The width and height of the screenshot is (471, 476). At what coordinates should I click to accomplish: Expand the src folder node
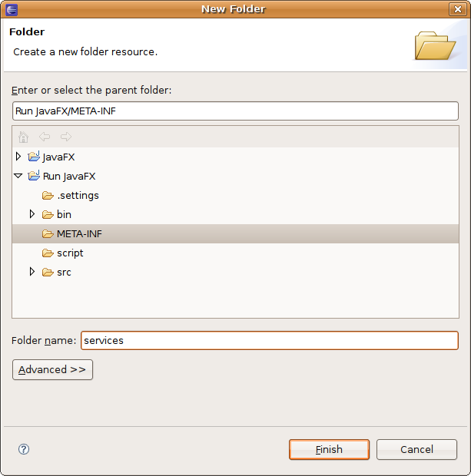[x=32, y=272]
